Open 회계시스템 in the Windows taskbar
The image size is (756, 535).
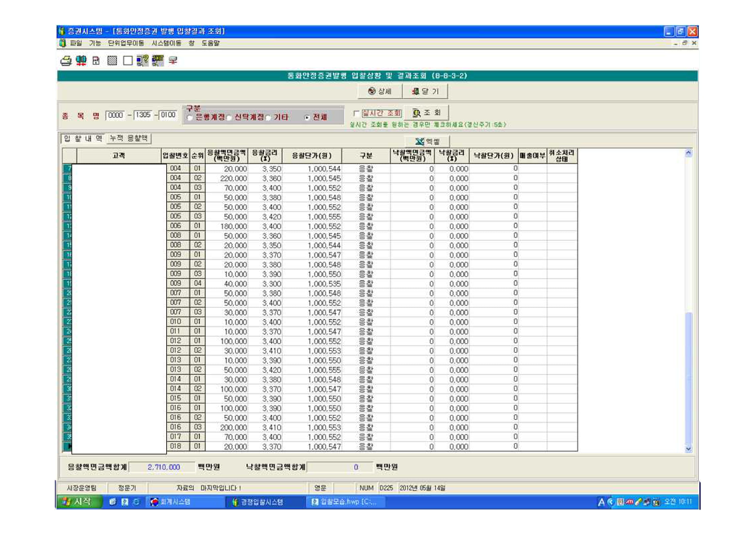[x=174, y=502]
